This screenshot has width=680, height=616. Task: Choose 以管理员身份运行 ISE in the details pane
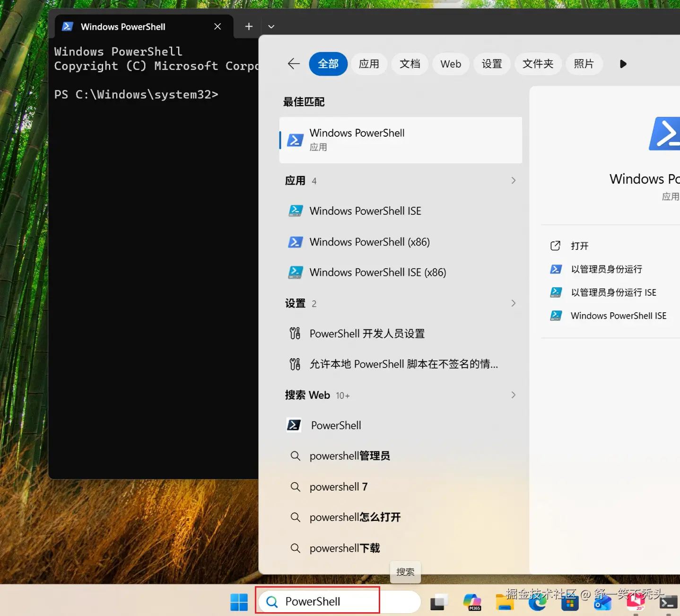click(x=614, y=292)
